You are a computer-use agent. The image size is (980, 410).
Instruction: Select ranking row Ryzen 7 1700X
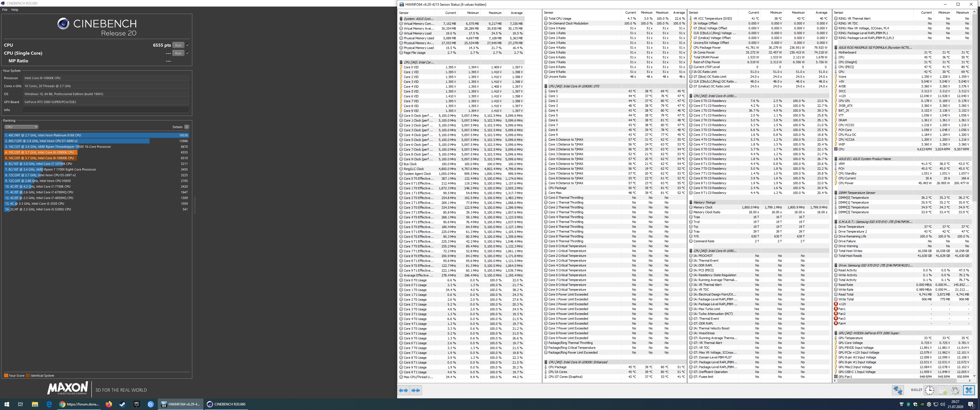point(97,169)
